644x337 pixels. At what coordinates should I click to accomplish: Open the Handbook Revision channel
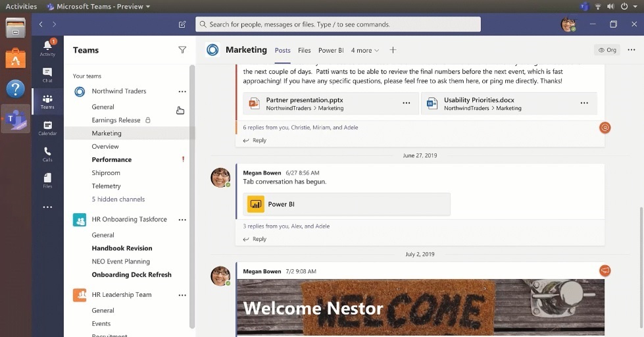click(x=122, y=248)
